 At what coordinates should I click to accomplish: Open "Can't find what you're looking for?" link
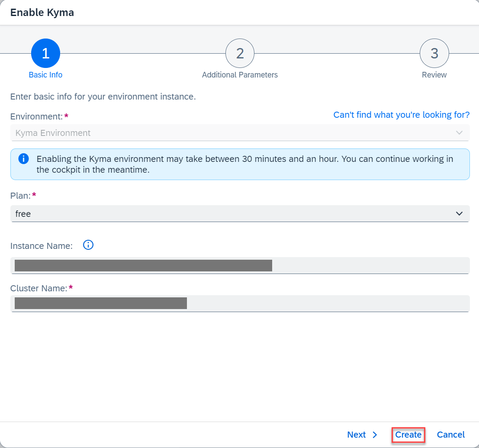coord(402,115)
